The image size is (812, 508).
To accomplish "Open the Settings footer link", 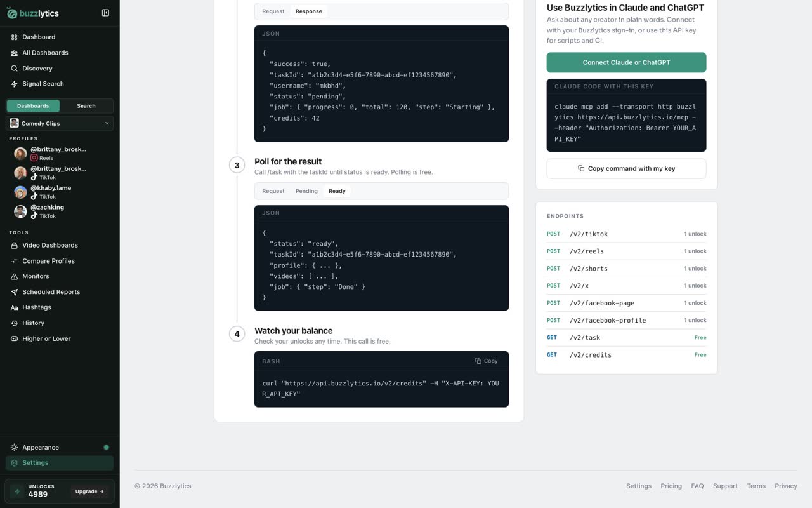I will 639,486.
